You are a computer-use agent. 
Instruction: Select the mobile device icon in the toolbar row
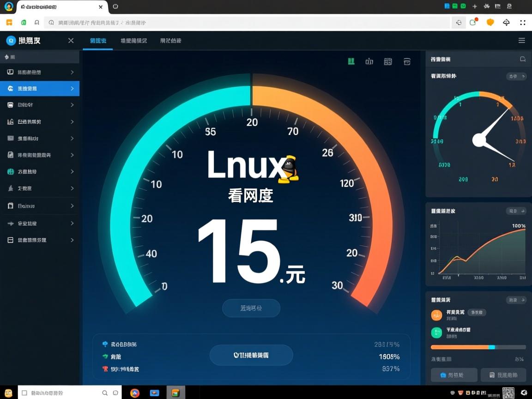click(x=369, y=61)
